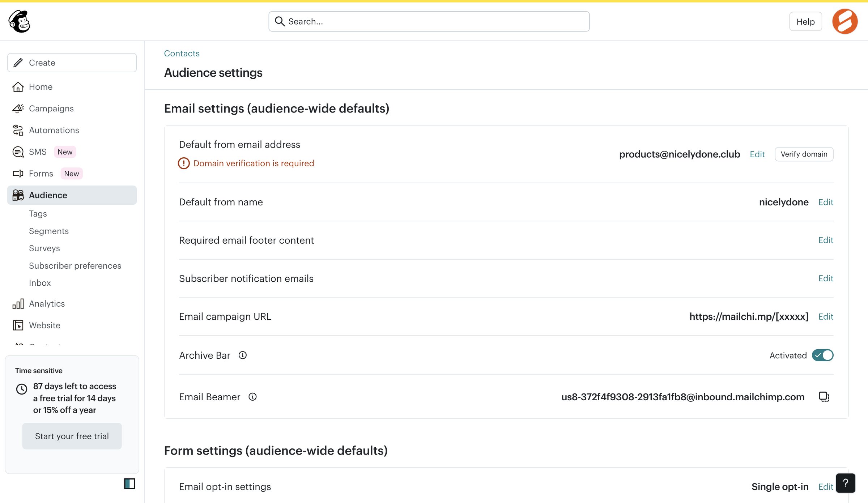Screen dimensions: 868x503
Task: Open the user profile avatar
Action: tap(845, 21)
